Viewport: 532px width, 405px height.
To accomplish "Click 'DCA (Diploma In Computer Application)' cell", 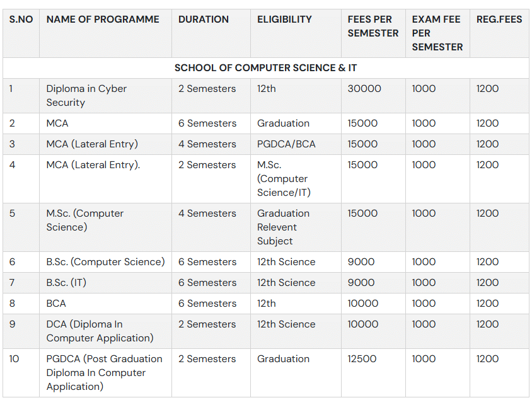I will [100, 331].
